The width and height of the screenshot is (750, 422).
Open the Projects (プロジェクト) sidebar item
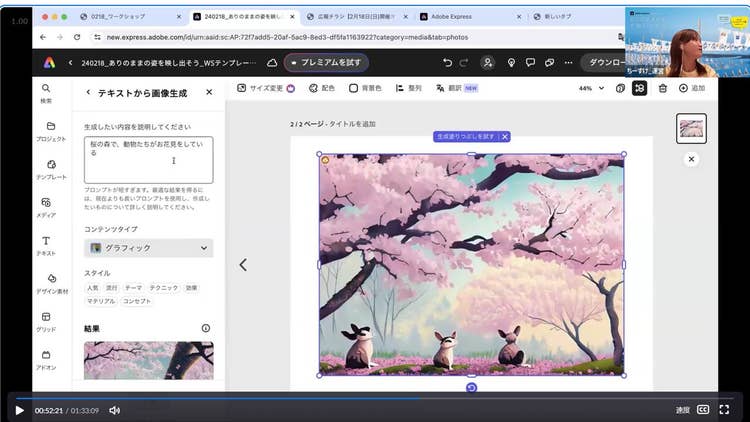coord(50,132)
